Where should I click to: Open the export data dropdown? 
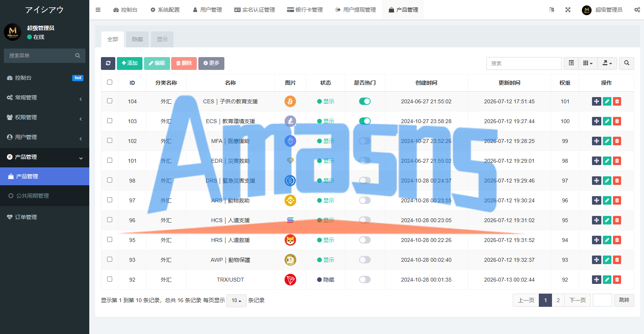[607, 63]
